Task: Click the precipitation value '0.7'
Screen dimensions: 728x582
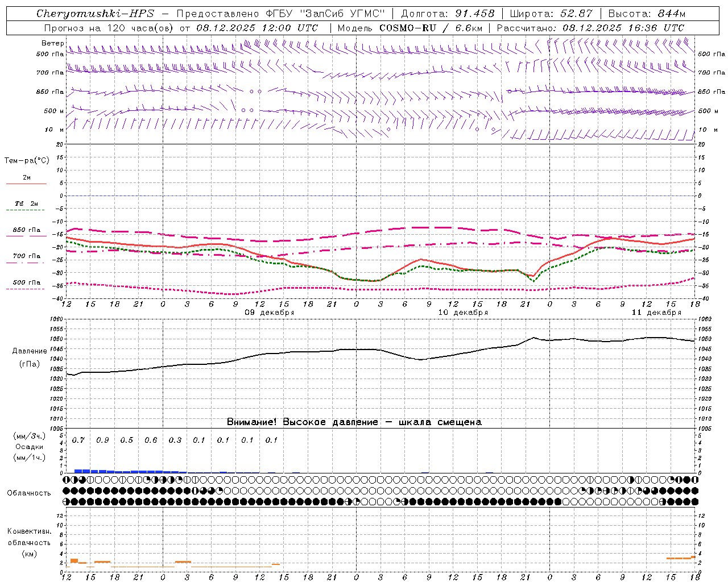Action: click(x=78, y=440)
